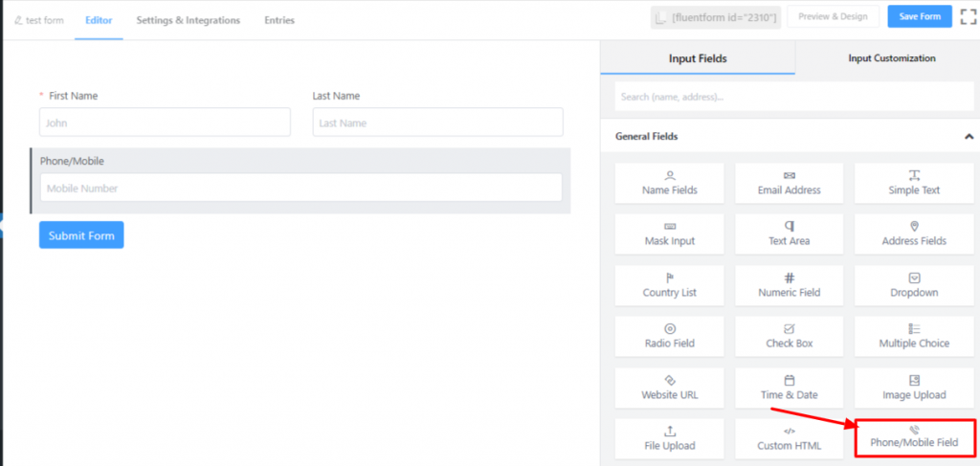Add a File Upload field
The image size is (980, 466).
pos(669,438)
